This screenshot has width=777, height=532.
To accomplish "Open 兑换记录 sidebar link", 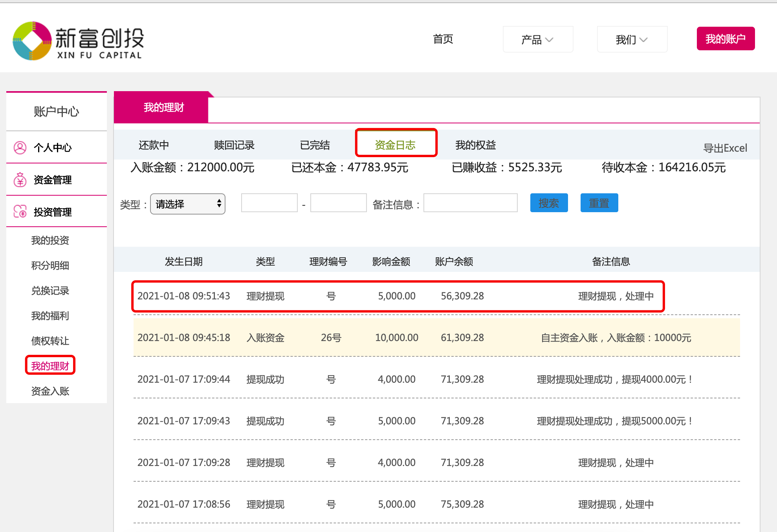I will pos(50,291).
